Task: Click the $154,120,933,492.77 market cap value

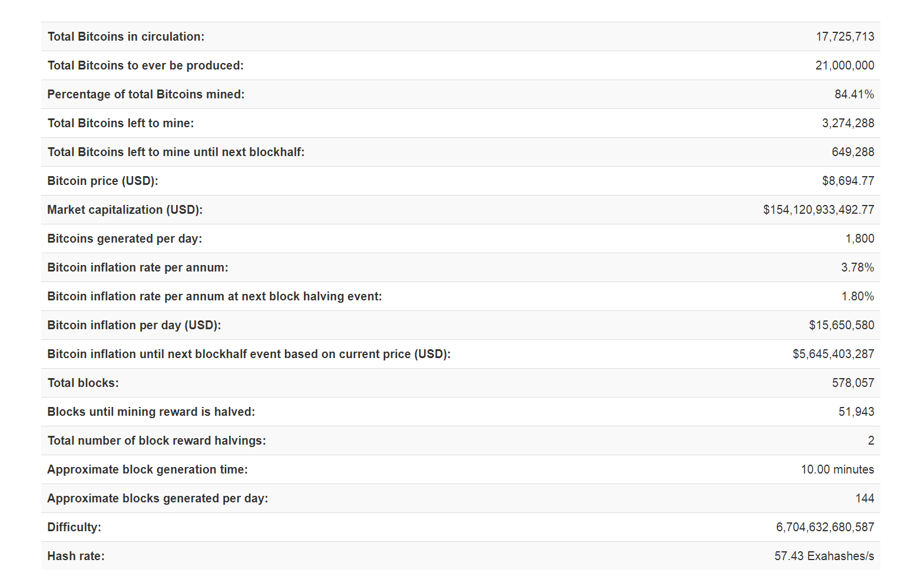Action: [x=818, y=210]
